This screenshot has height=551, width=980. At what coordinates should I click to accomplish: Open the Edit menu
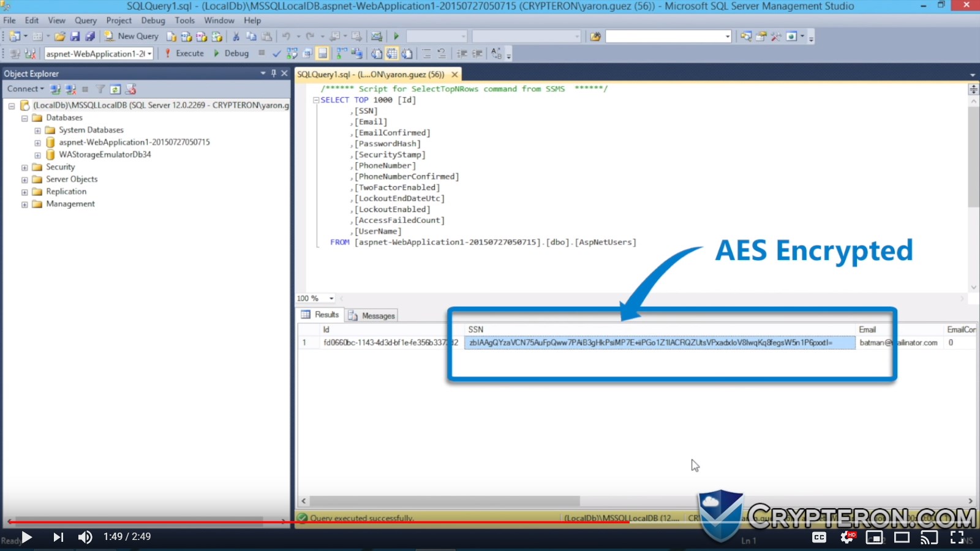click(32, 20)
